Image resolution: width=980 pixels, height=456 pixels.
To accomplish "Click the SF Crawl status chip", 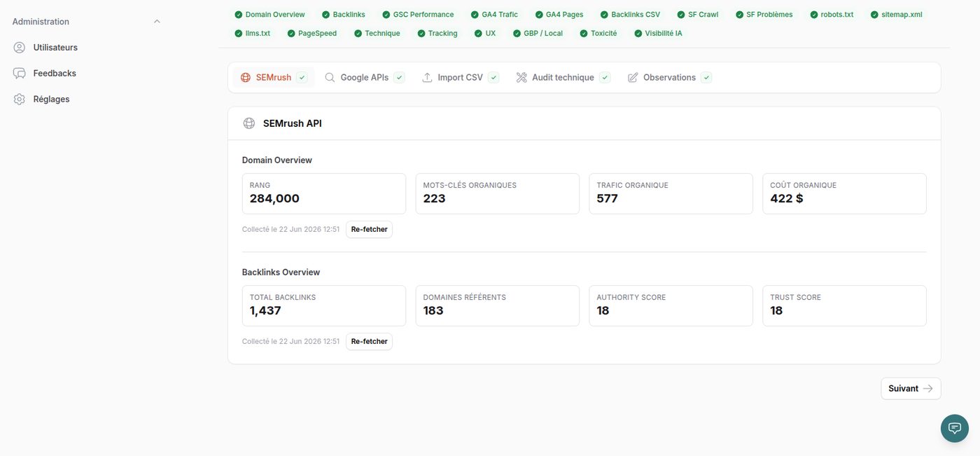I will 698,15.
